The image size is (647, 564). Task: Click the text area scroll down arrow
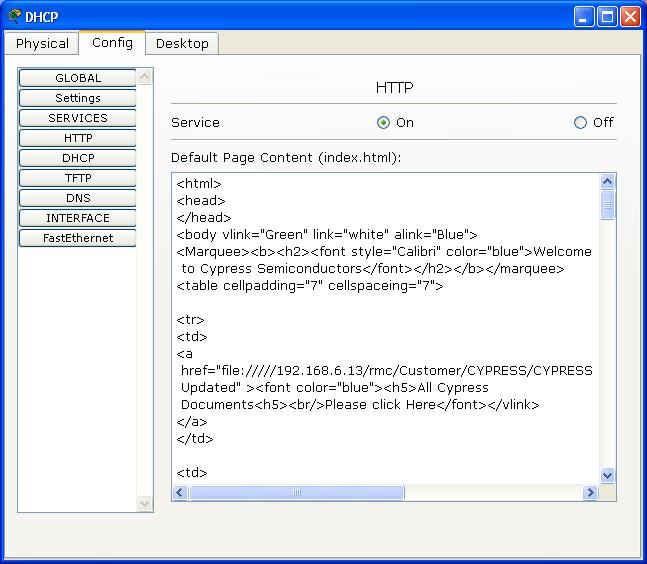point(607,476)
